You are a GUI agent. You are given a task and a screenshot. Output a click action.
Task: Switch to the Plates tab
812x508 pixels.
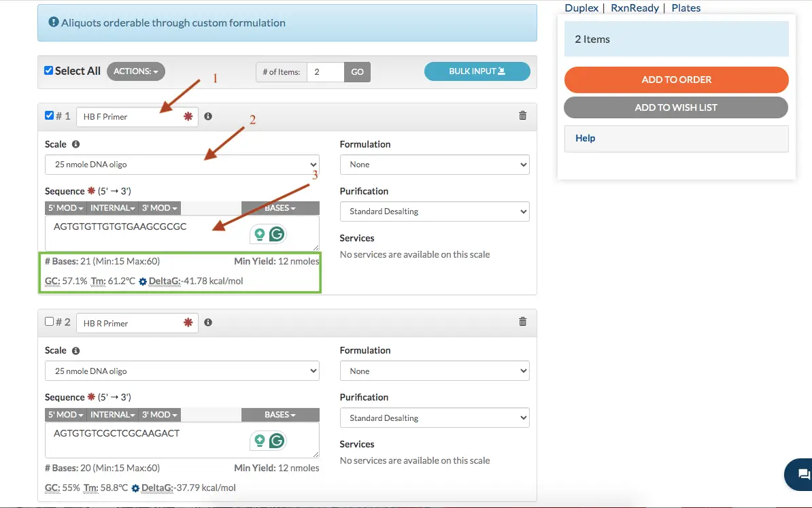(686, 7)
